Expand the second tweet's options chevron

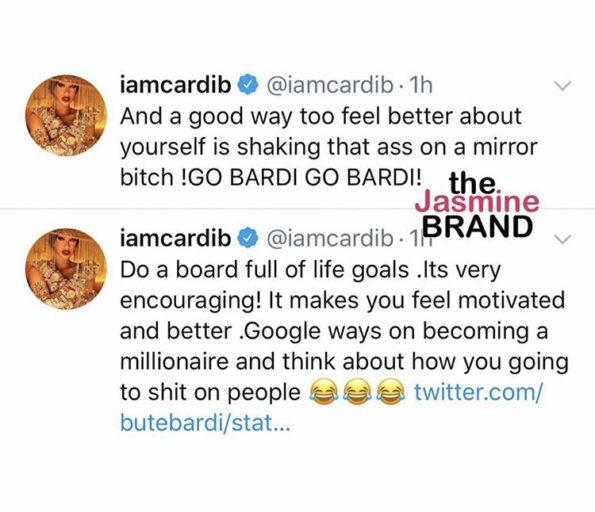tap(562, 239)
